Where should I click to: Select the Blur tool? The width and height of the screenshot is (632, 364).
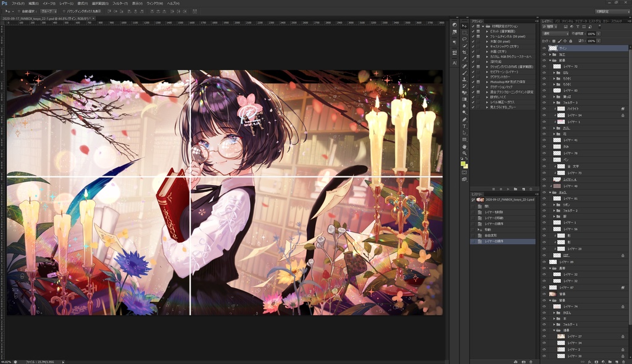(464, 106)
